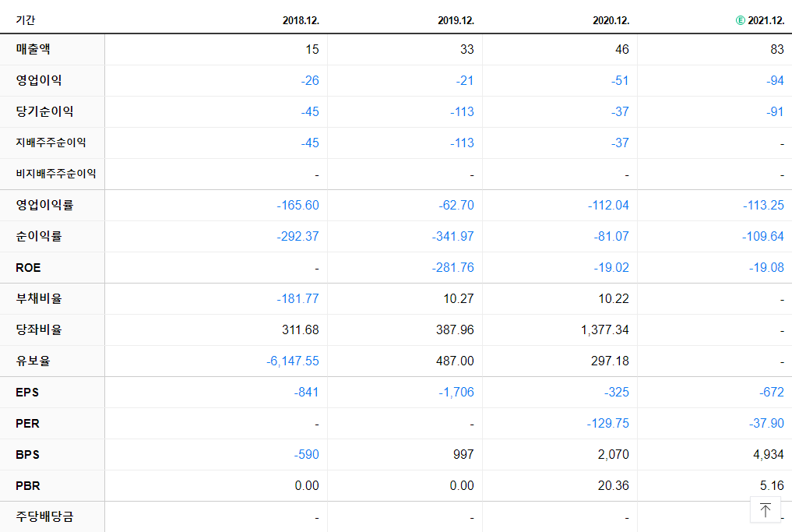Click the 부채비율 row label
This screenshot has height=532, width=792.
coord(39,298)
